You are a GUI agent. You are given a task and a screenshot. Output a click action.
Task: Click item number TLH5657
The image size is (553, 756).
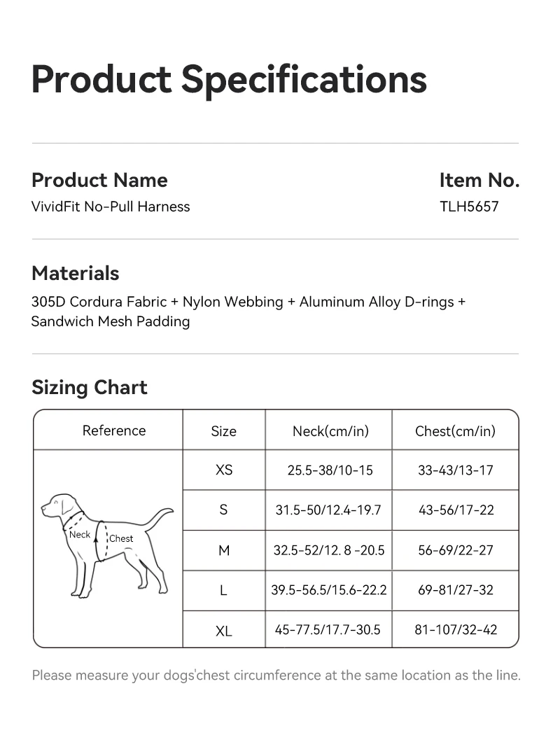pos(469,206)
